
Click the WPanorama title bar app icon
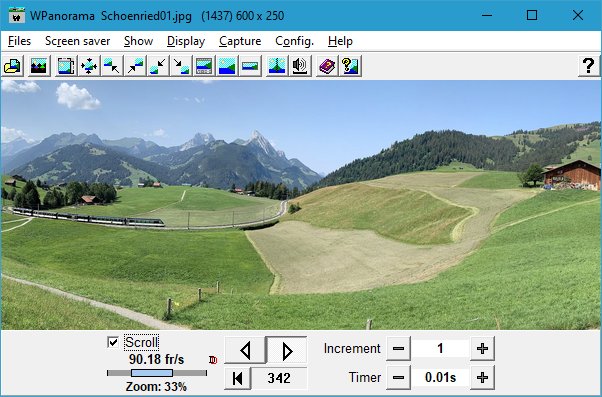point(17,16)
